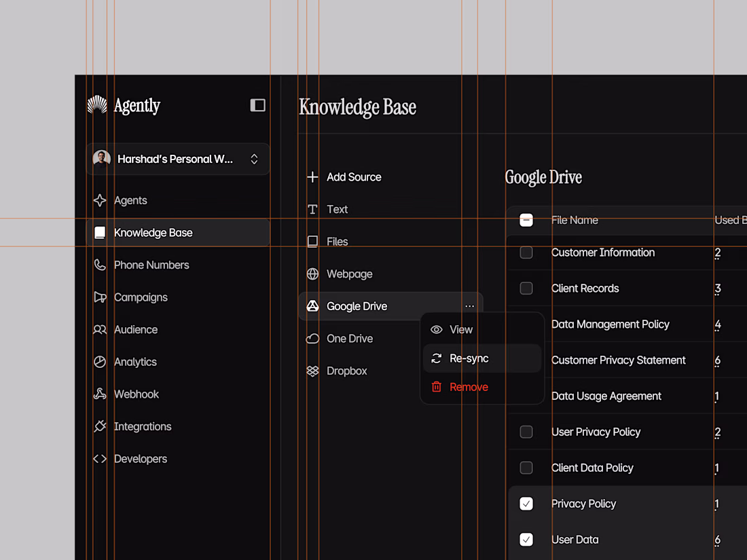
Task: Toggle the select-all checkbox in table header
Action: tap(526, 220)
